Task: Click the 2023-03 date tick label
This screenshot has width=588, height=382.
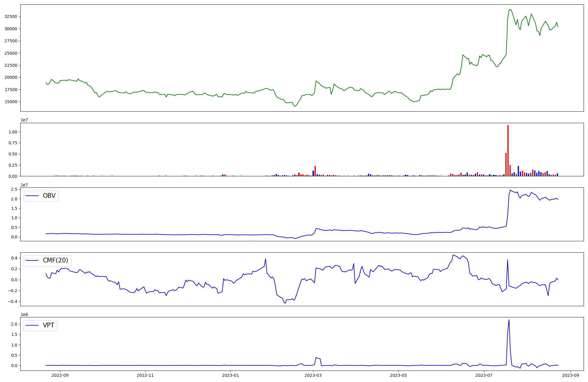Action: pyautogui.click(x=313, y=375)
